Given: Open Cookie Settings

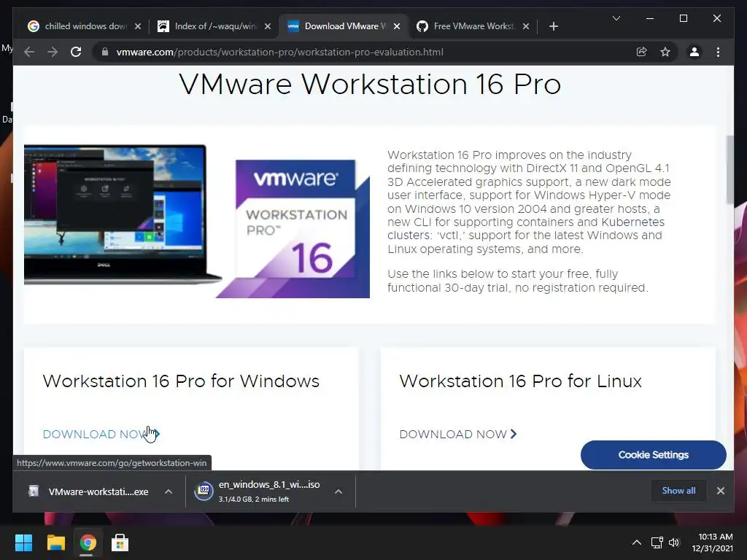Looking at the screenshot, I should point(653,455).
